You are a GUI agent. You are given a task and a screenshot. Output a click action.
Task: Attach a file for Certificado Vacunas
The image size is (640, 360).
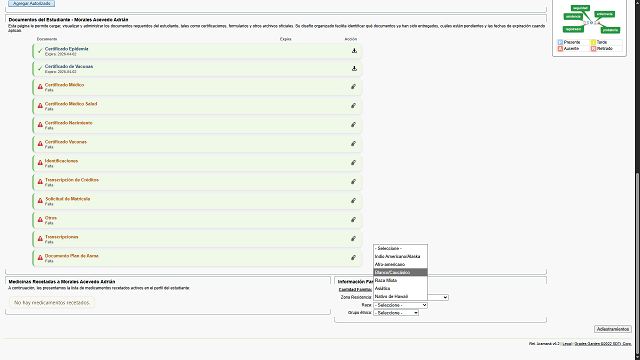[x=353, y=144]
